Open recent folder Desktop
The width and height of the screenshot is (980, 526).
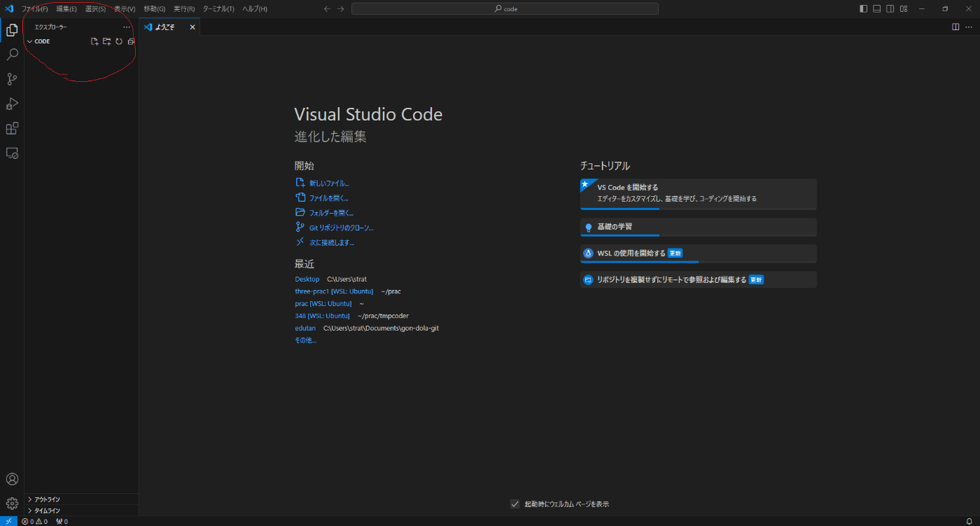(307, 279)
